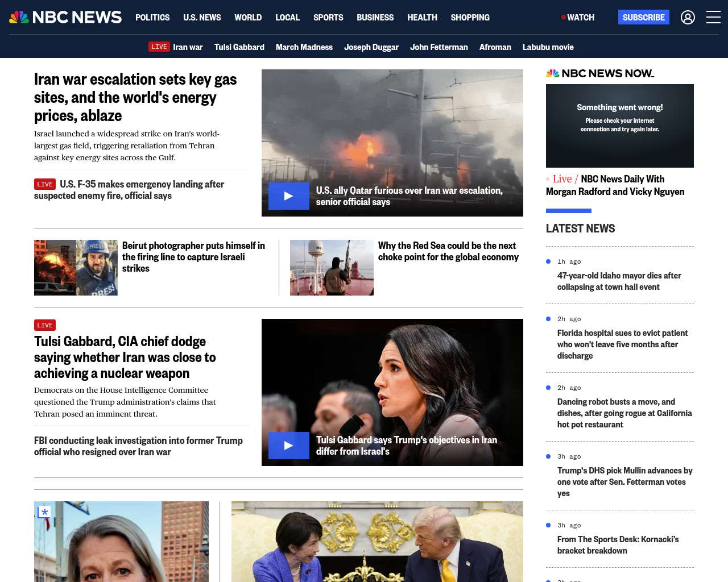
Task: Play the Qatar furious Iran war video
Action: (289, 196)
